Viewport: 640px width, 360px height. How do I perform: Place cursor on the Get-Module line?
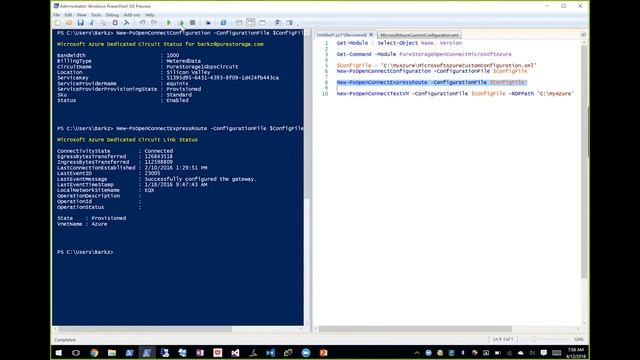pos(399,43)
